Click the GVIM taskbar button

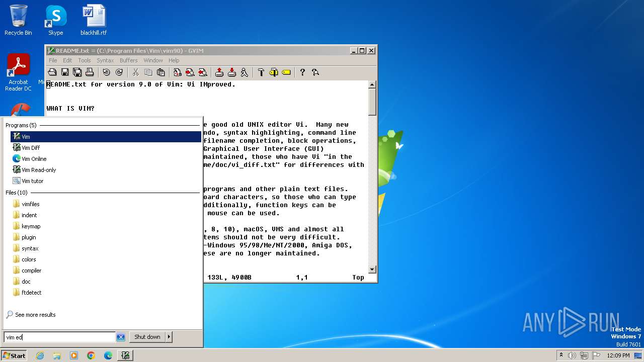(125, 355)
